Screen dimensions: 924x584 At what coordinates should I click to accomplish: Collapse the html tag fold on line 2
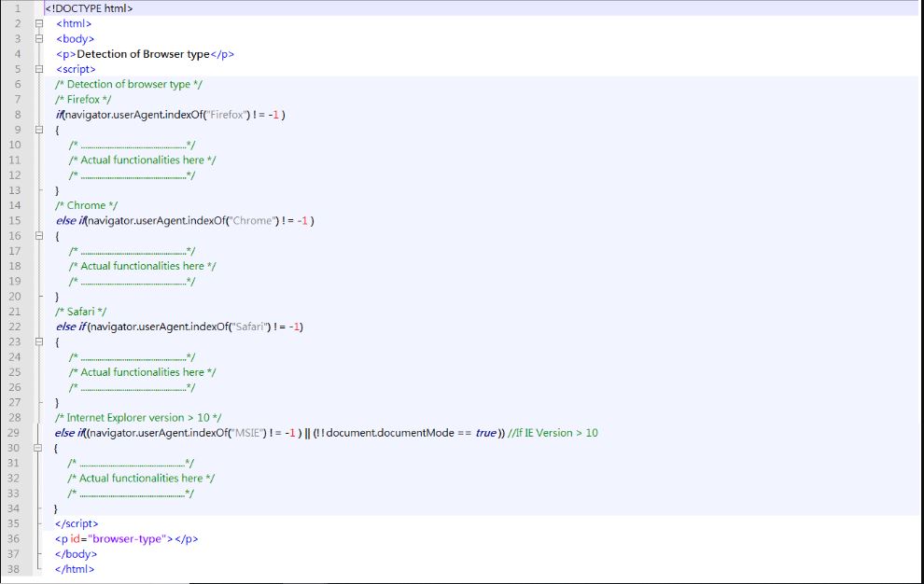(38, 23)
